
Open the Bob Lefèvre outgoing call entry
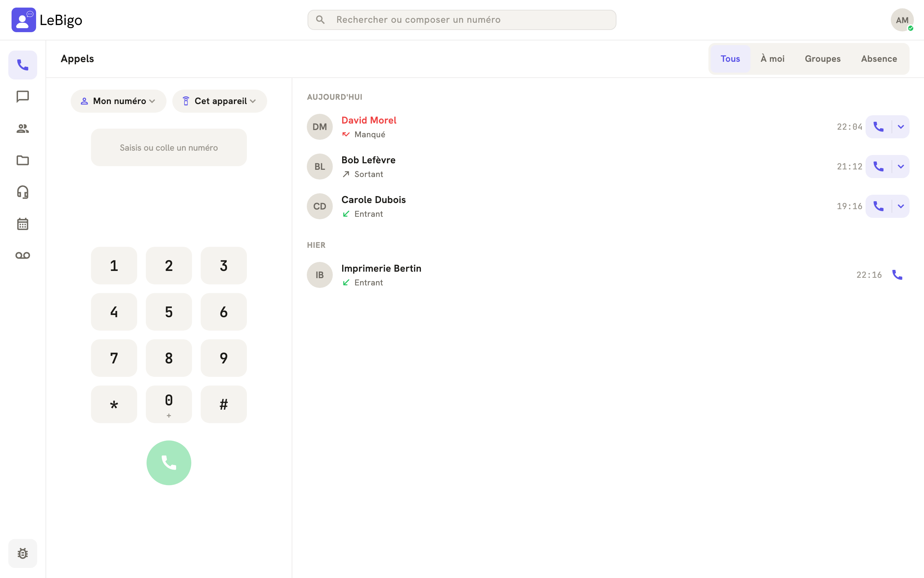point(608,167)
